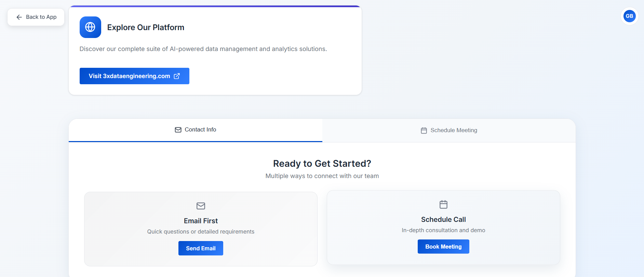Open the GB user avatar menu
The image size is (644, 277).
tap(629, 16)
